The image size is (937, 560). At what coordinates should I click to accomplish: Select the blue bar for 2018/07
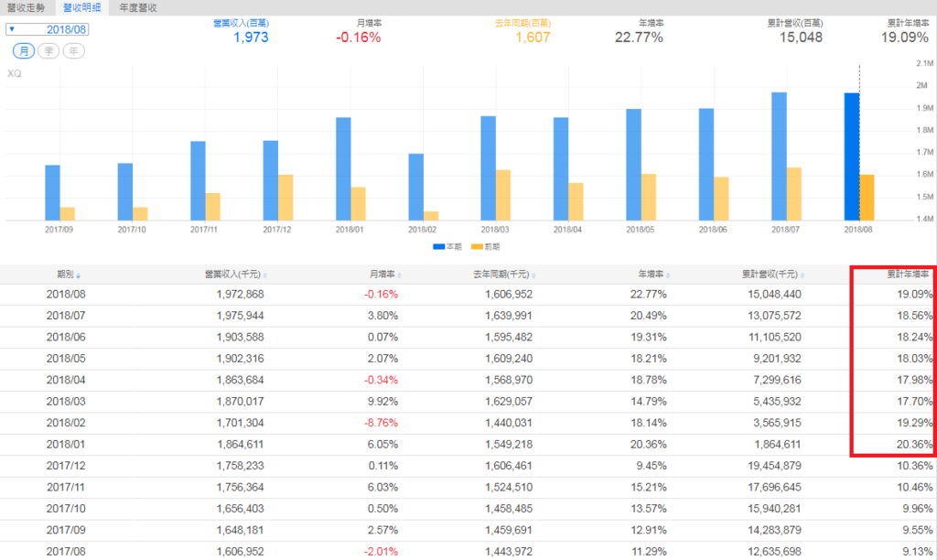(780, 156)
